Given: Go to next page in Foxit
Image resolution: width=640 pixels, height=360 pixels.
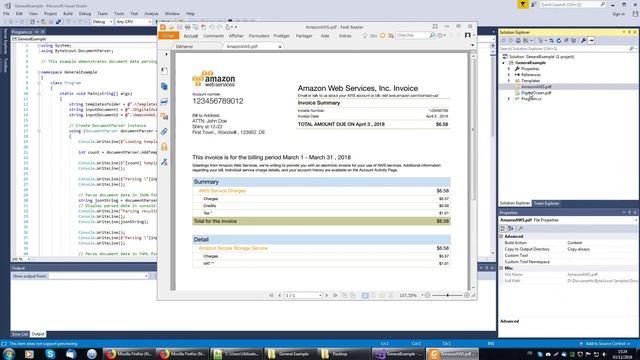Looking at the screenshot, I should pyautogui.click(x=327, y=295).
